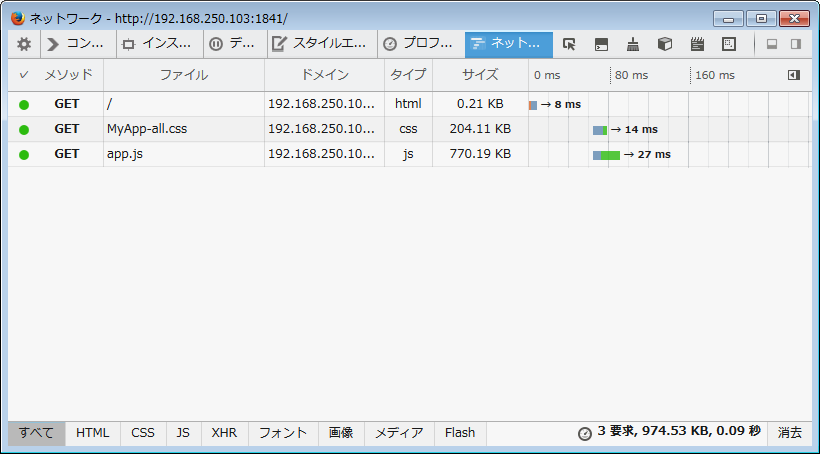Click the green status dot for app.js
This screenshot has width=820, height=454.
[24, 155]
